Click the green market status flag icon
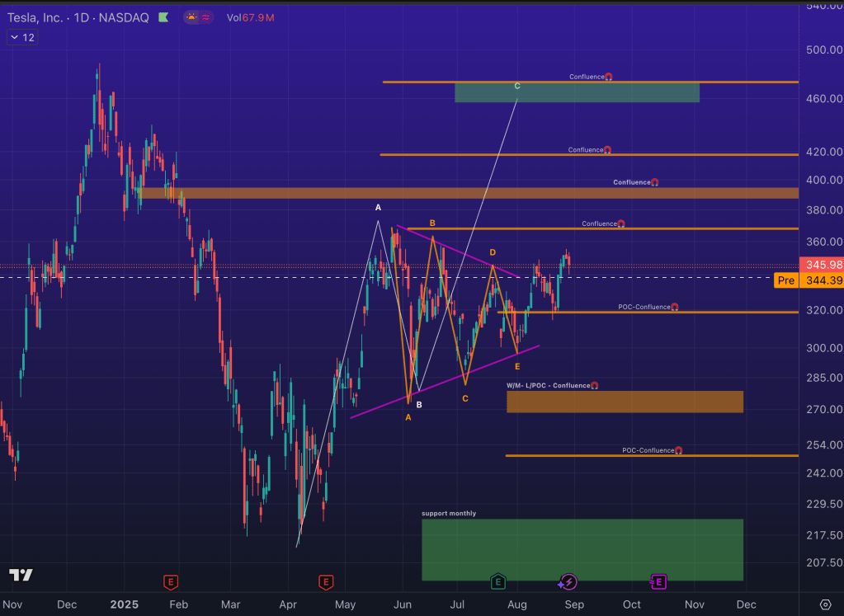The width and height of the screenshot is (844, 616). click(163, 16)
